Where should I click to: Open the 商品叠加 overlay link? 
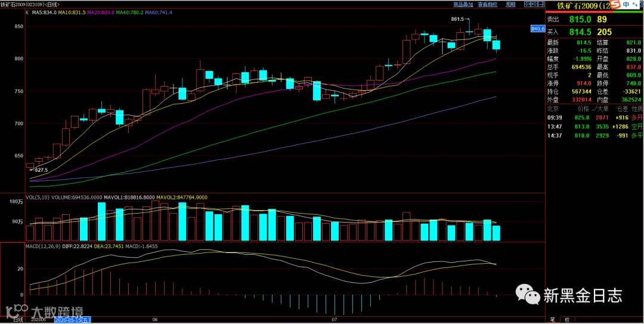(x=463, y=5)
